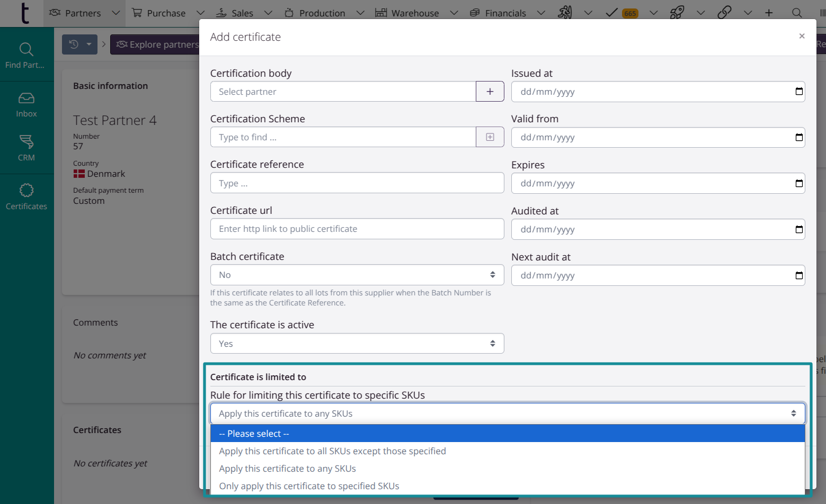826x504 pixels.
Task: Select CRM in the left sidebar
Action: (x=26, y=148)
